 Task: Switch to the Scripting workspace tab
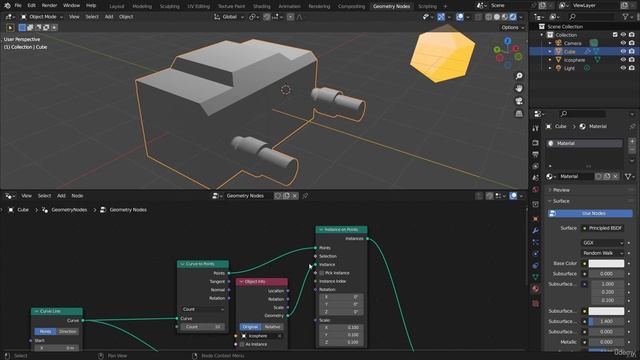427,6
